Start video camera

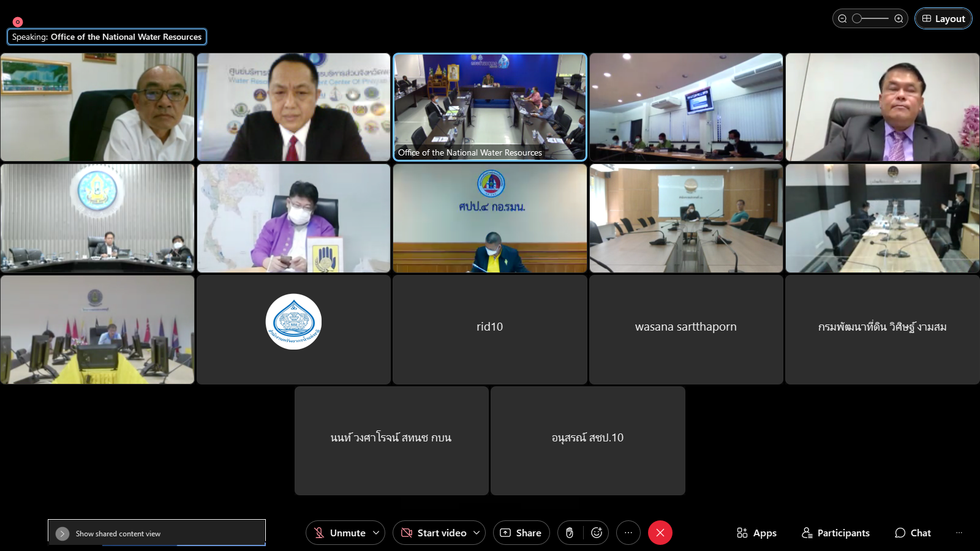click(435, 533)
